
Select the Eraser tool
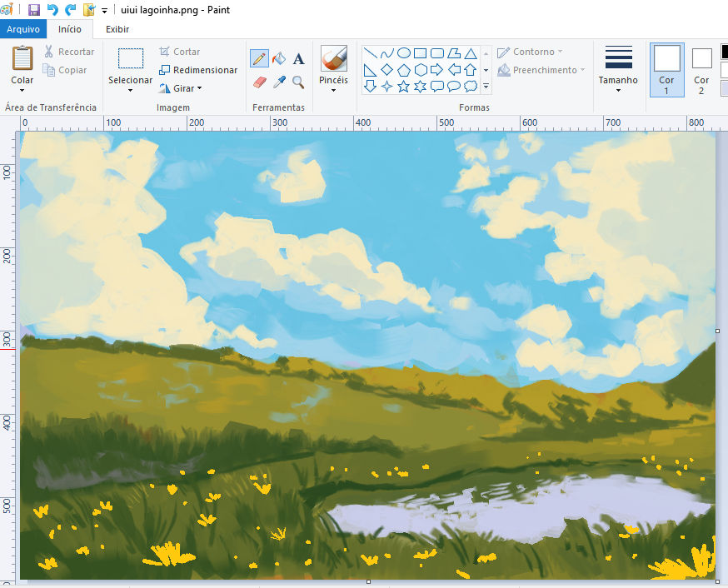pyautogui.click(x=259, y=82)
